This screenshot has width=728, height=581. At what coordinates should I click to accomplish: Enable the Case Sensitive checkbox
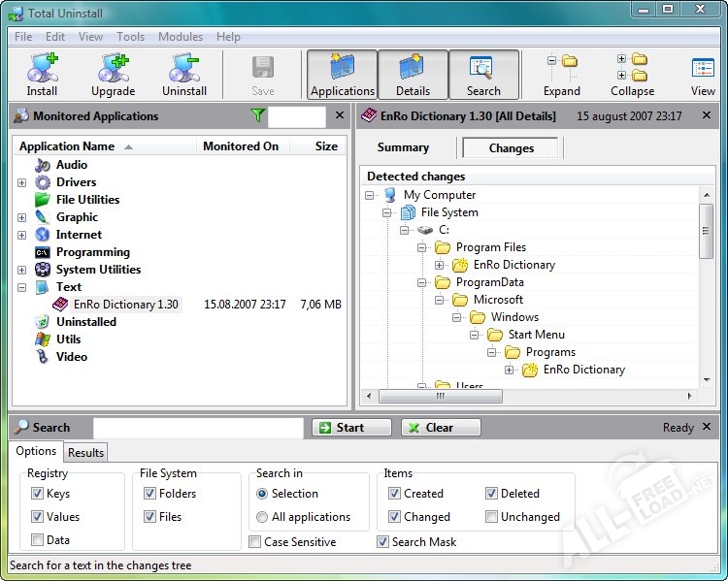click(254, 542)
